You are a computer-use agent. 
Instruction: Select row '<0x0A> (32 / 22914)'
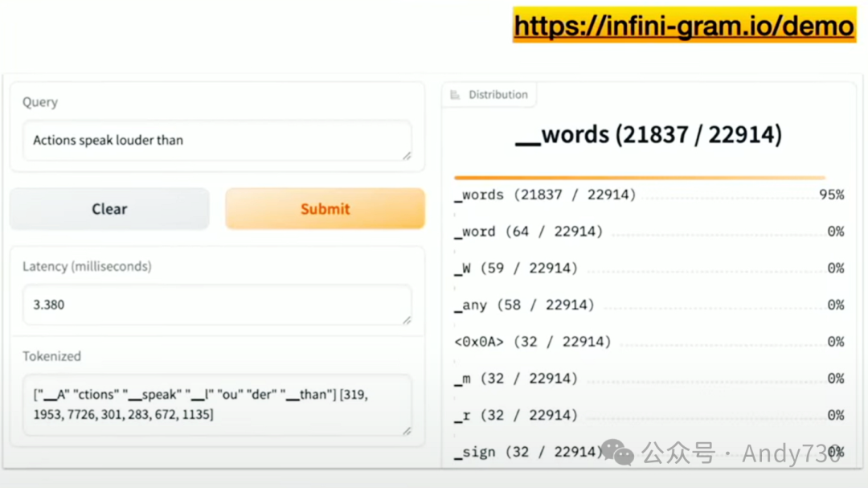[649, 342]
